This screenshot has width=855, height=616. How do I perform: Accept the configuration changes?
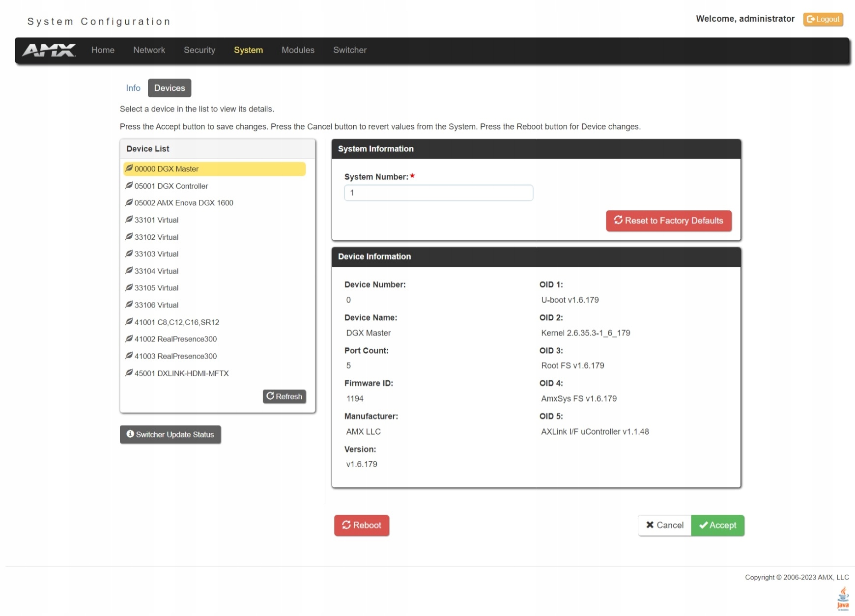pyautogui.click(x=717, y=525)
